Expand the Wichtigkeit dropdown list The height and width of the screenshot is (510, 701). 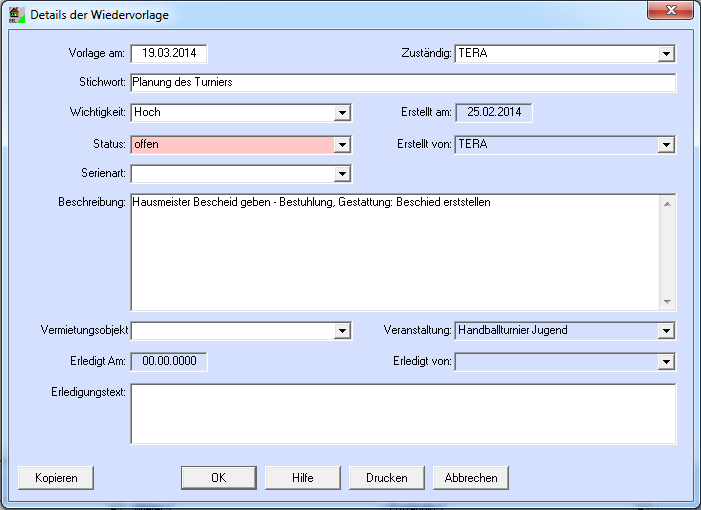tap(342, 114)
